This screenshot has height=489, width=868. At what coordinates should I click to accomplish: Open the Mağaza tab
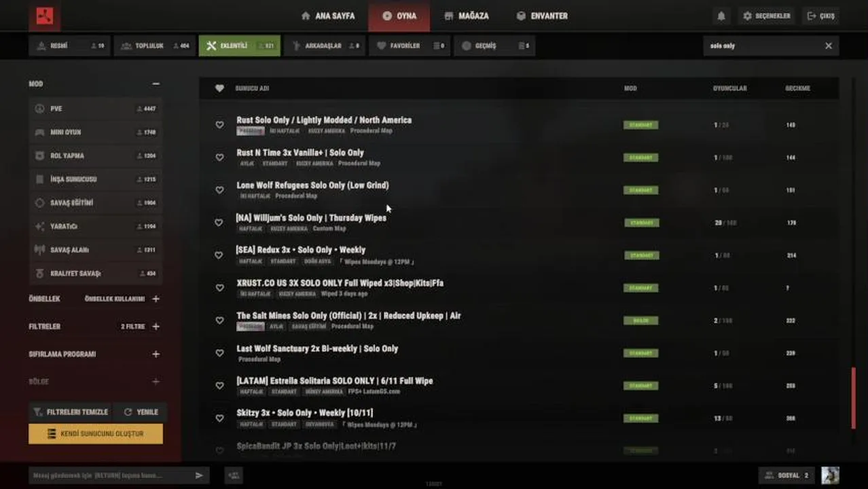pyautogui.click(x=466, y=16)
